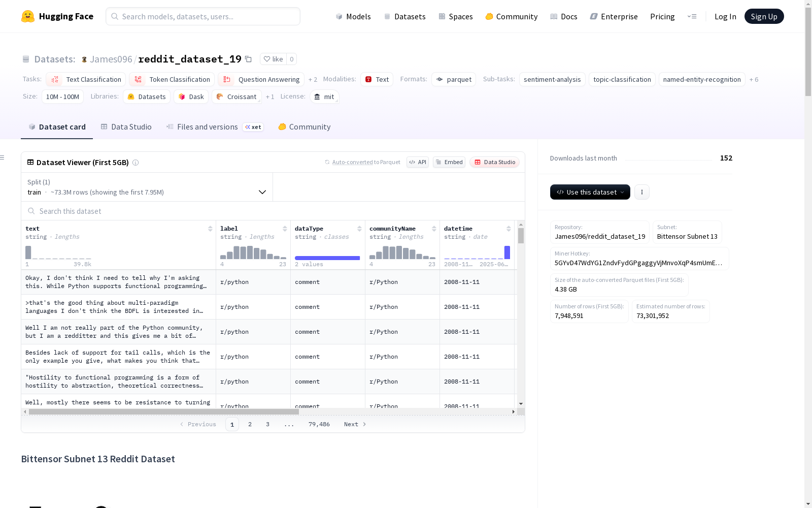
Task: Click the datetime histogram highlighted bar
Action: (x=507, y=252)
